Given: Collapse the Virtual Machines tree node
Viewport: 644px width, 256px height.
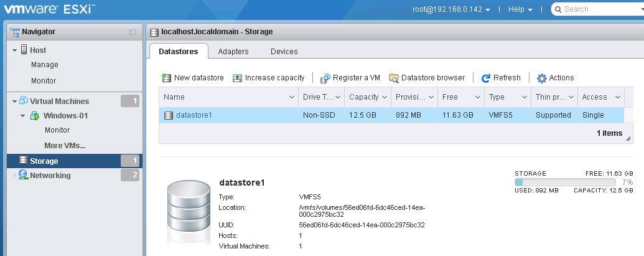Looking at the screenshot, I should pos(14,101).
